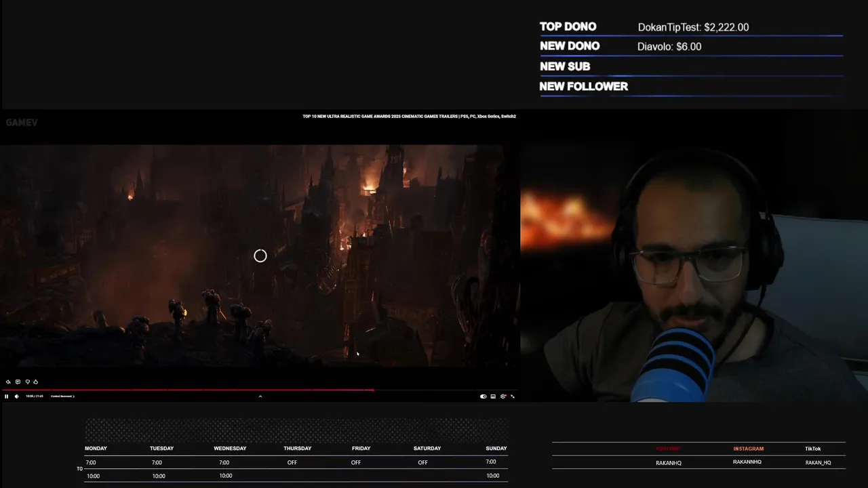Click DokanTipTest: $2,222.00 donation text
The width and height of the screenshot is (868, 488).
[693, 27]
